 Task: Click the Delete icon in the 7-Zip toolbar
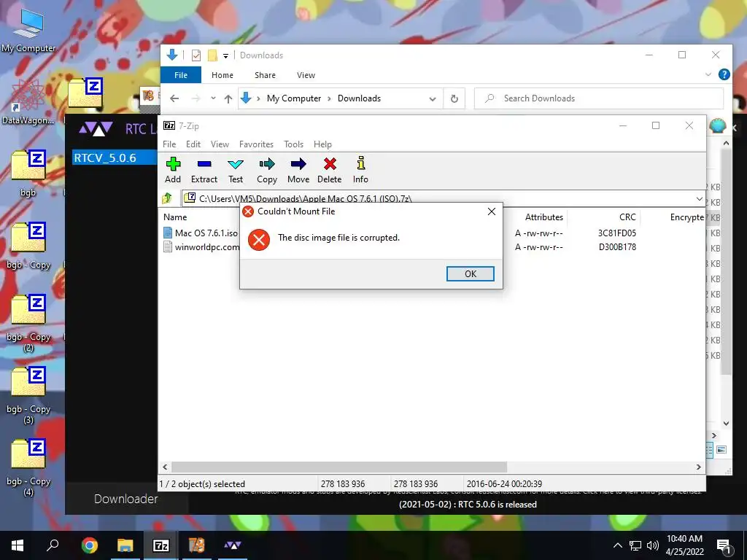tap(330, 171)
